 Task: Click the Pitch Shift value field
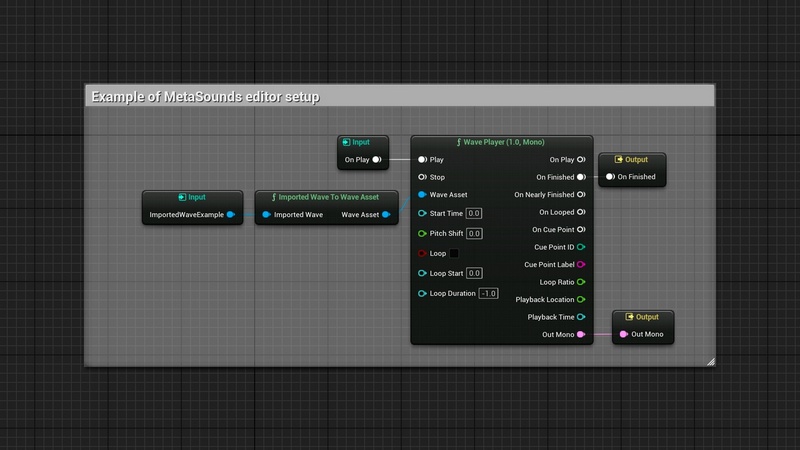[474, 233]
